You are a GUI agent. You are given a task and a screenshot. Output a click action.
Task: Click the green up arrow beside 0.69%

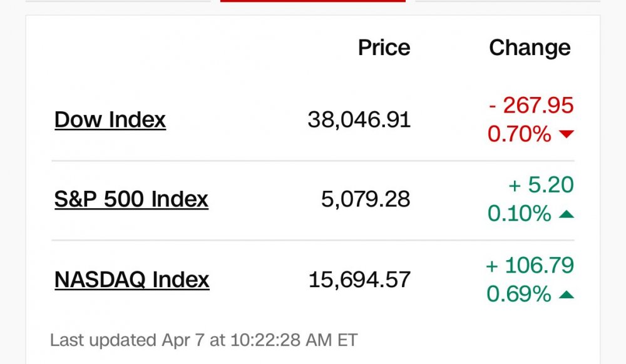coord(567,295)
